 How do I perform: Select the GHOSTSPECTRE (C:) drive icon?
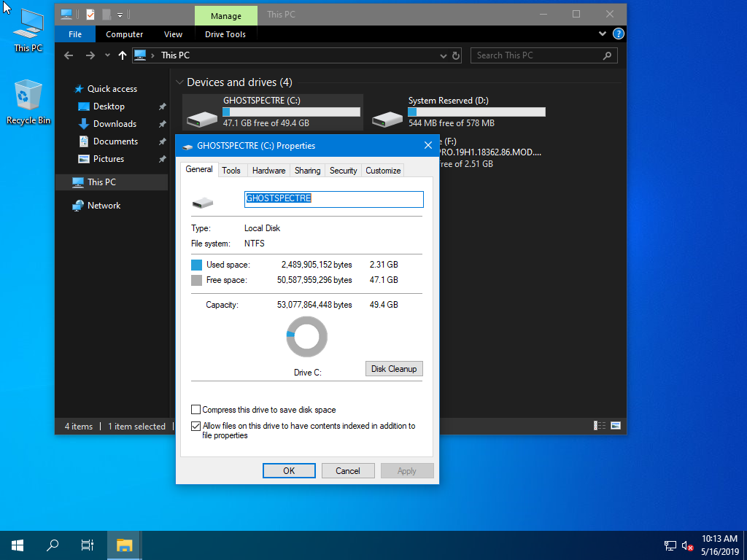202,119
